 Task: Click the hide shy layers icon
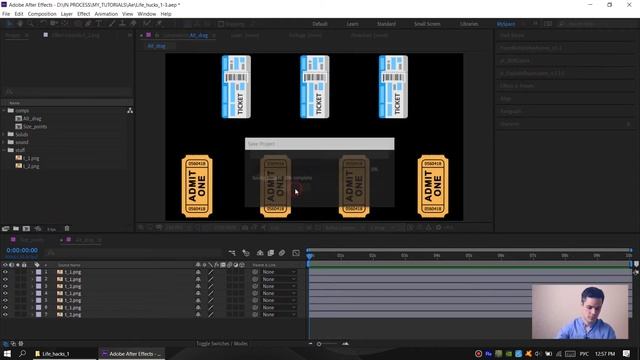260,253
